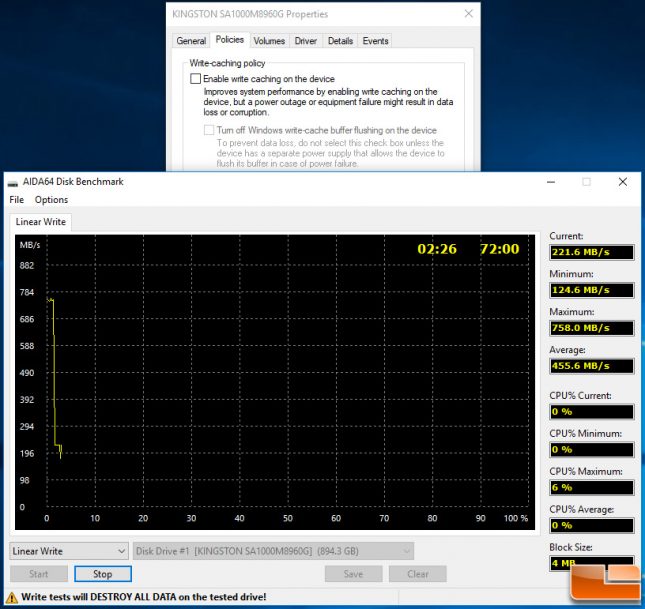Open the Events tab in Properties window
Viewport: 645px width, 609px height.
tap(375, 41)
